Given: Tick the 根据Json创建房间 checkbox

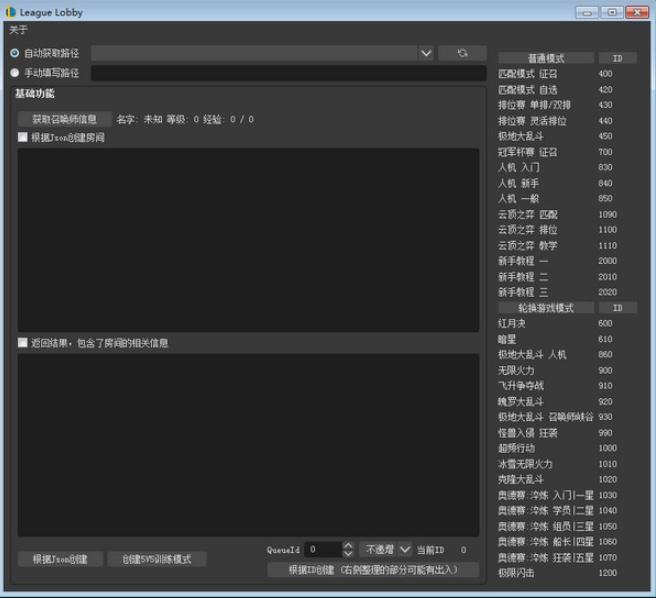Looking at the screenshot, I should tap(23, 137).
